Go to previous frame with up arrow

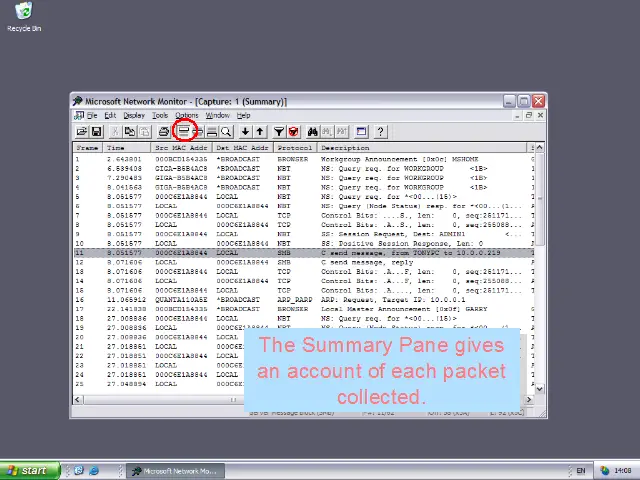coord(260,131)
